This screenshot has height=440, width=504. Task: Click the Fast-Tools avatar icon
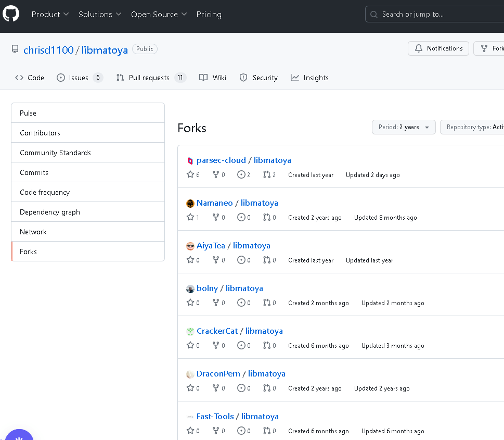coord(190,417)
